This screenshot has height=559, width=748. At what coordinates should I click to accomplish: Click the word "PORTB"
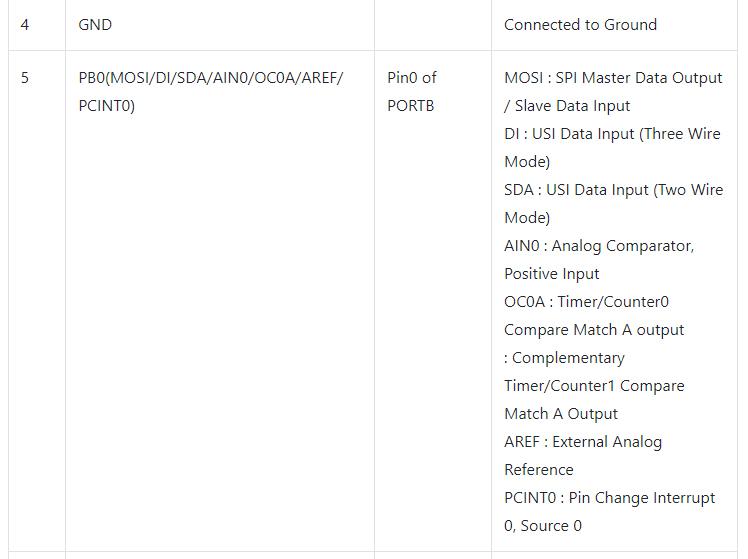pyautogui.click(x=411, y=106)
